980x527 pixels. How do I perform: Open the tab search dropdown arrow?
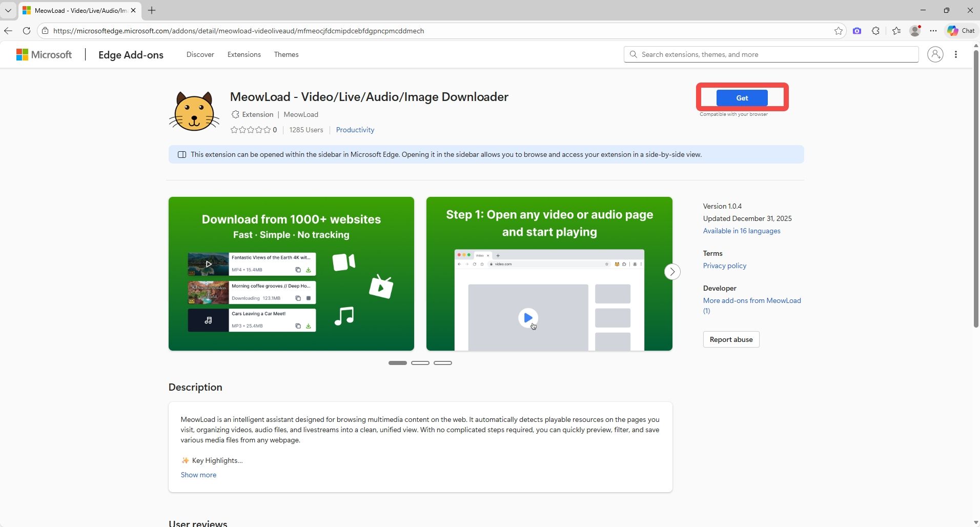(x=8, y=10)
